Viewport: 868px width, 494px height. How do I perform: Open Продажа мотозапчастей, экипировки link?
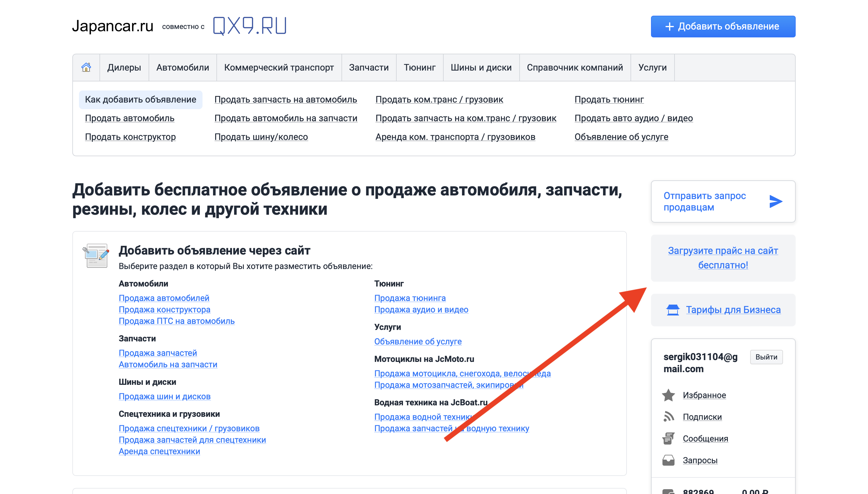tap(448, 385)
